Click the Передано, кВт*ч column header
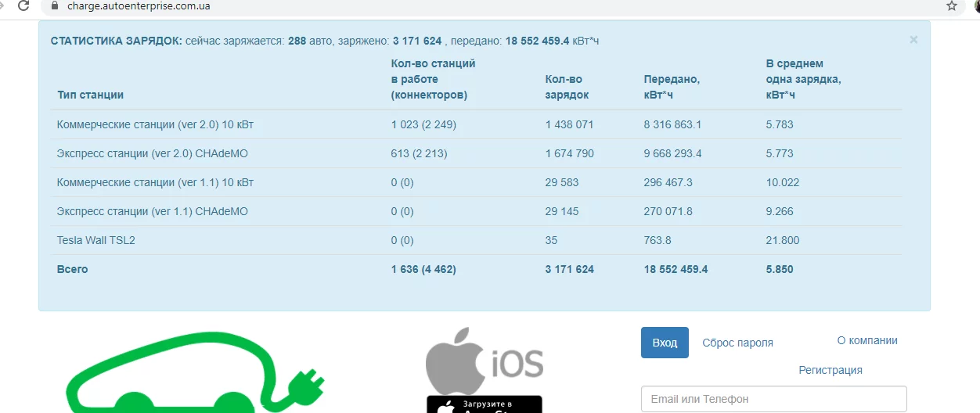The width and height of the screenshot is (980, 413). [672, 87]
